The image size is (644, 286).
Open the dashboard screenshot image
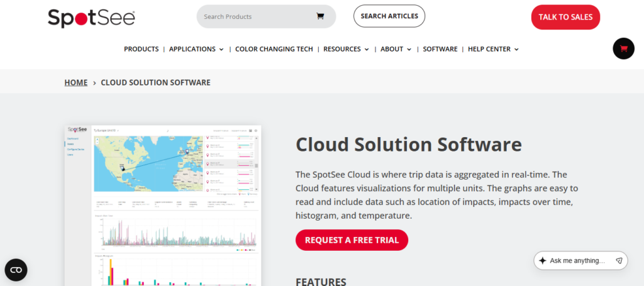tap(163, 206)
